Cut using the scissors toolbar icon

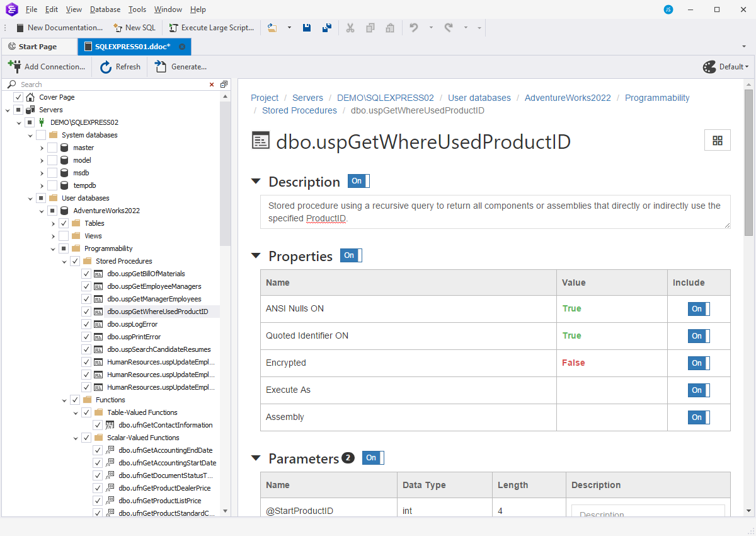[350, 27]
